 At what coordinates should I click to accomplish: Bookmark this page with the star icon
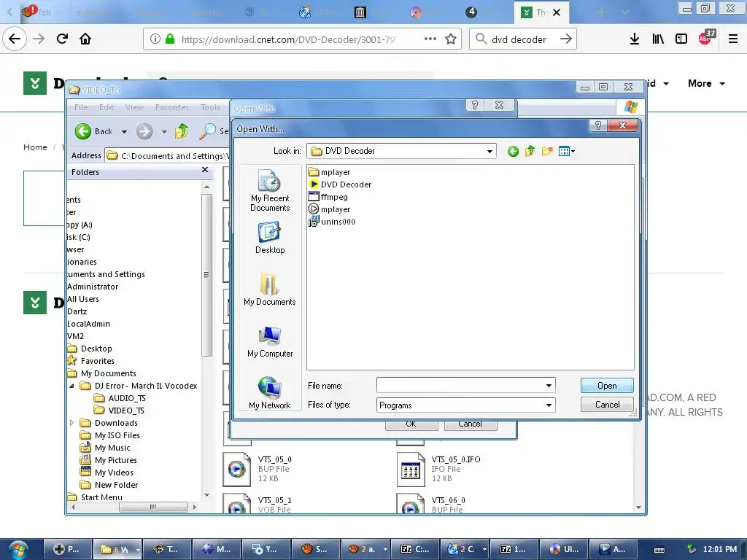(451, 39)
